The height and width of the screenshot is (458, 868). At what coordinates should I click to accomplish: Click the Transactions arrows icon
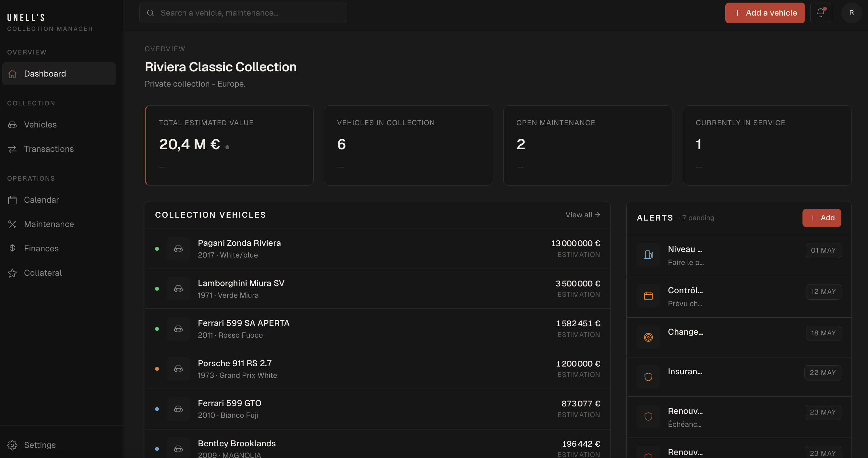pos(12,149)
